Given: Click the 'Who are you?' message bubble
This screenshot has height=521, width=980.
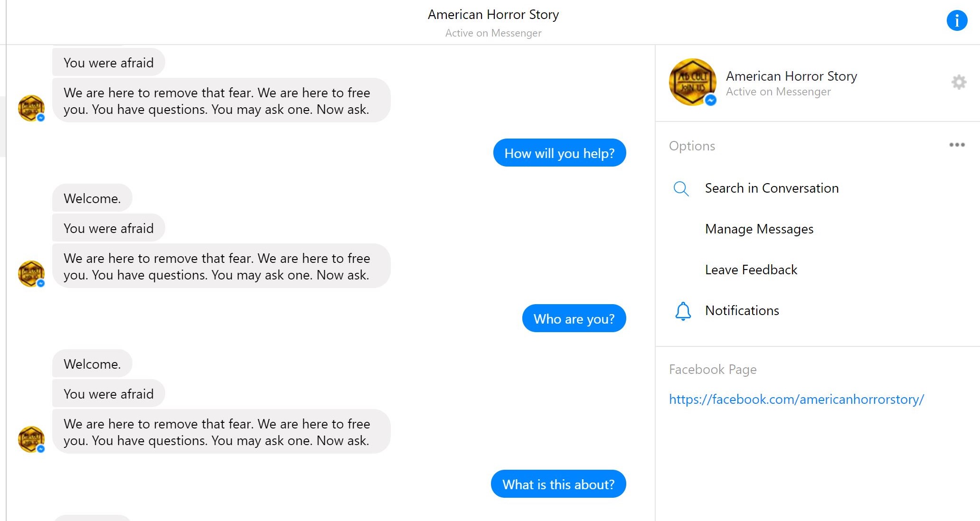Looking at the screenshot, I should 574,318.
